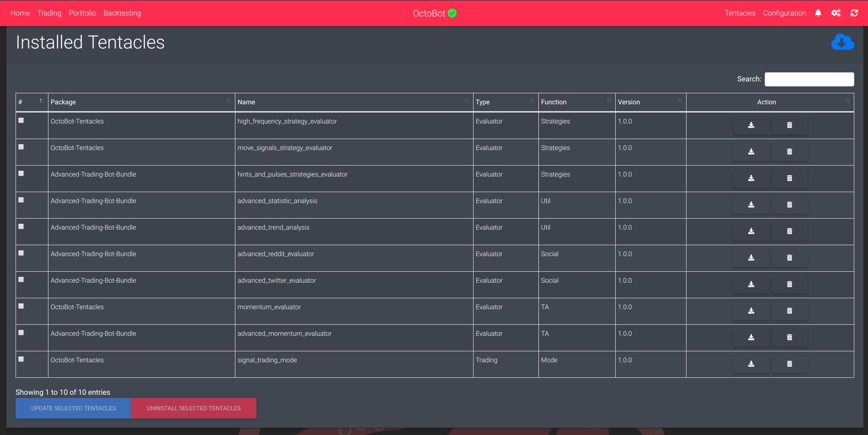The image size is (868, 435).
Task: Open Trading page in navbar
Action: pos(49,13)
